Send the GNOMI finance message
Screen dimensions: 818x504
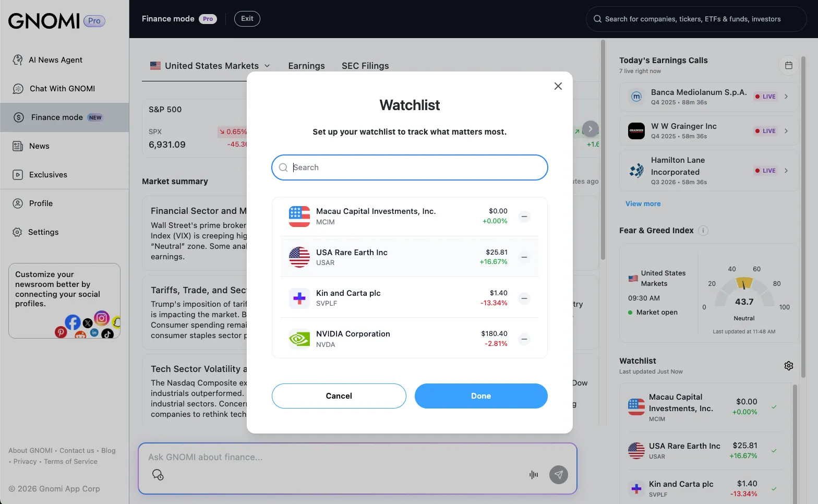[559, 475]
